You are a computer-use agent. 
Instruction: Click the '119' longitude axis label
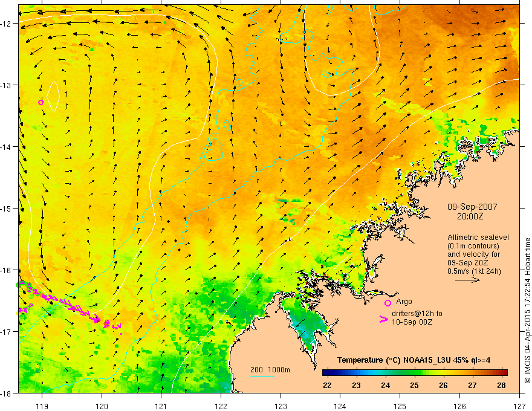tap(42, 406)
